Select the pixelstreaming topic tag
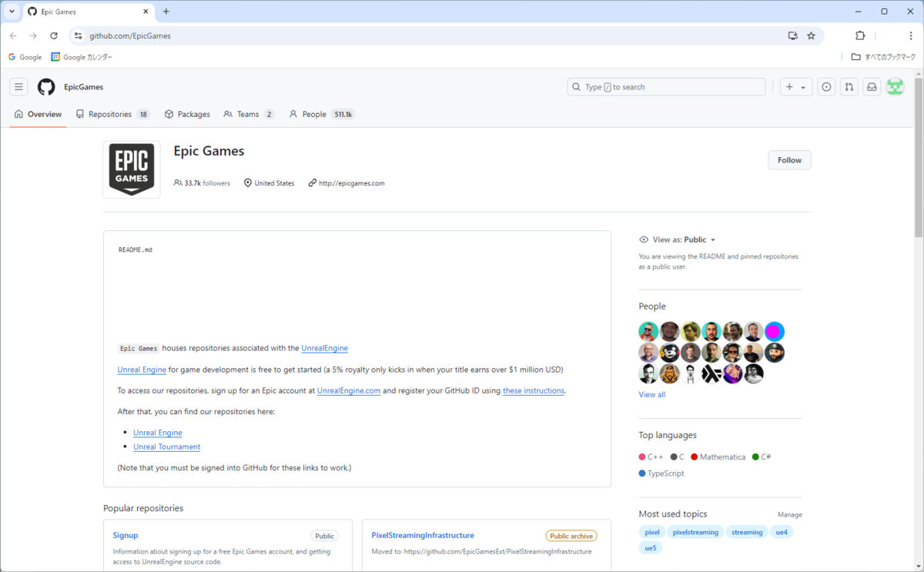924x572 pixels. [x=695, y=532]
